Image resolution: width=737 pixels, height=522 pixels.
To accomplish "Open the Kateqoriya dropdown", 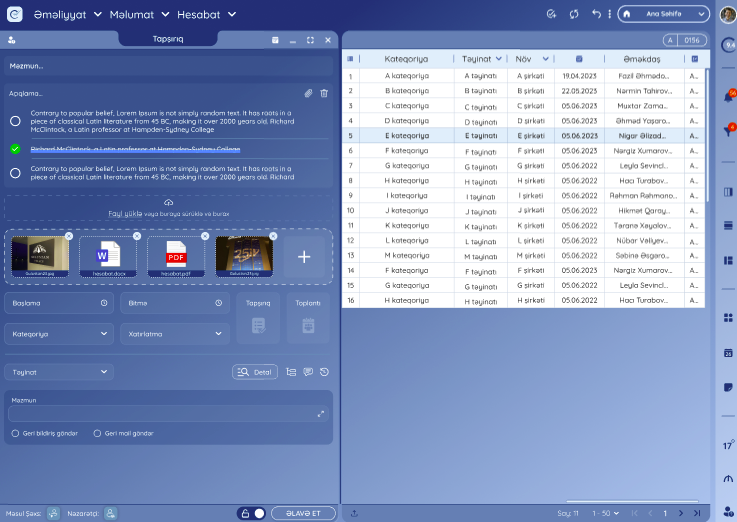I will (x=59, y=334).
